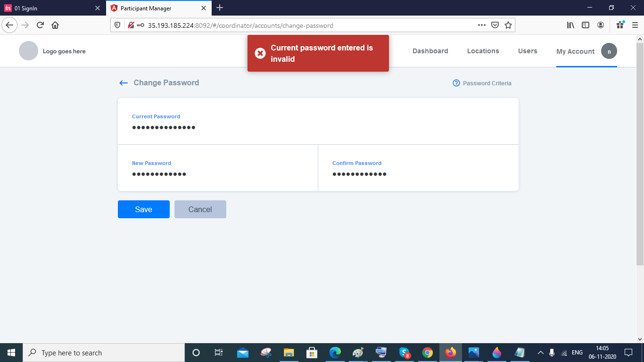Image resolution: width=644 pixels, height=362 pixels.
Task: Reload the page using the refresh icon
Action: click(x=40, y=25)
